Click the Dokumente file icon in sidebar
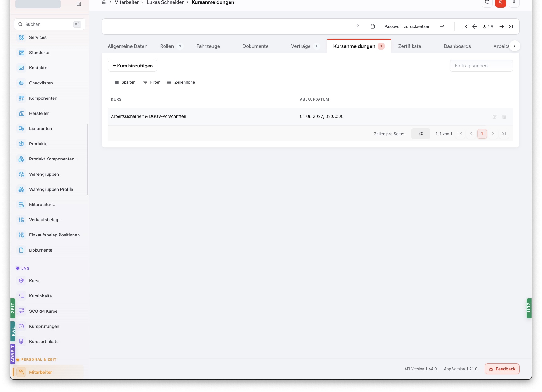Viewport: 542px width, 392px height. (21, 250)
